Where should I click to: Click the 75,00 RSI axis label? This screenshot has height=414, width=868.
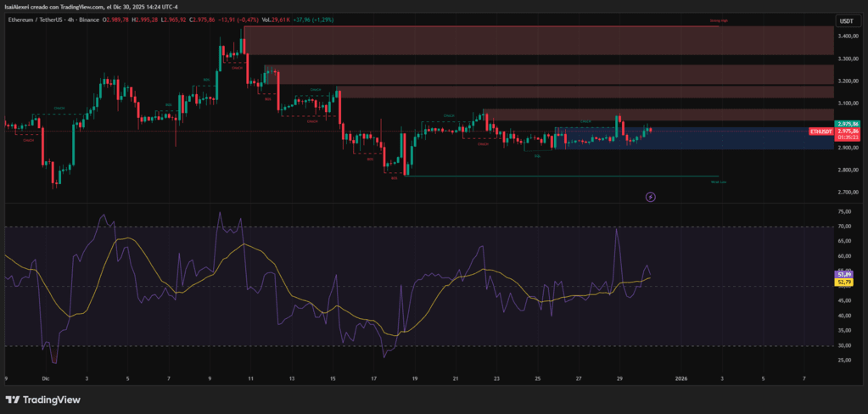[x=844, y=211]
